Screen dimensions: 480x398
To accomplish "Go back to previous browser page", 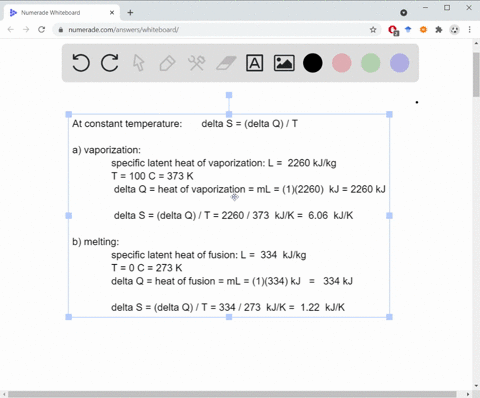I will pos(11,30).
